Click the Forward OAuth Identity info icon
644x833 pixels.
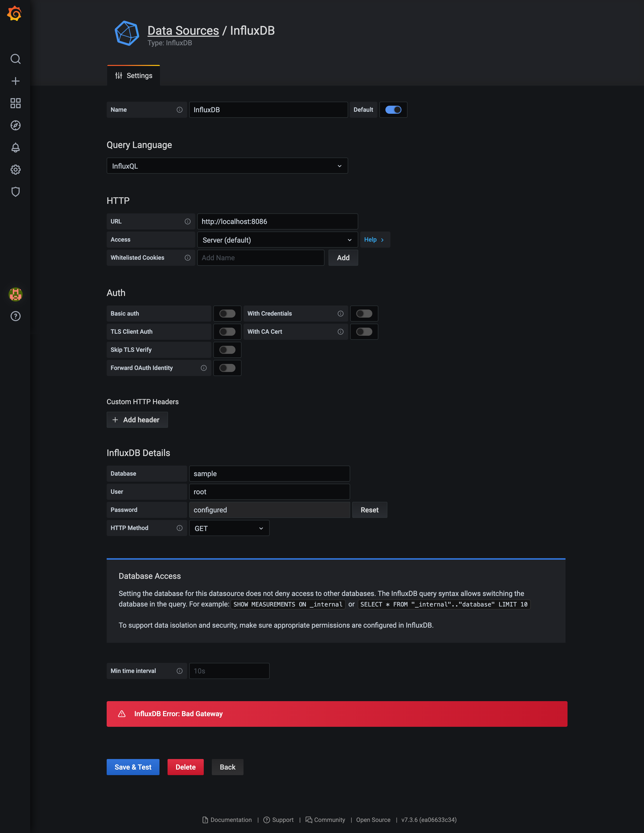pos(203,368)
